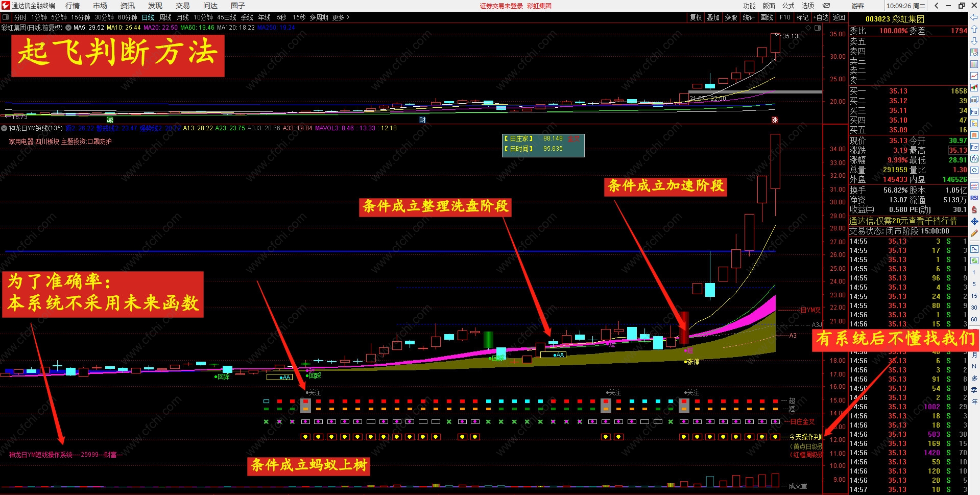This screenshot has width=980, height=495.
Task: Open the red line trend chart icon
Action: 974,76
